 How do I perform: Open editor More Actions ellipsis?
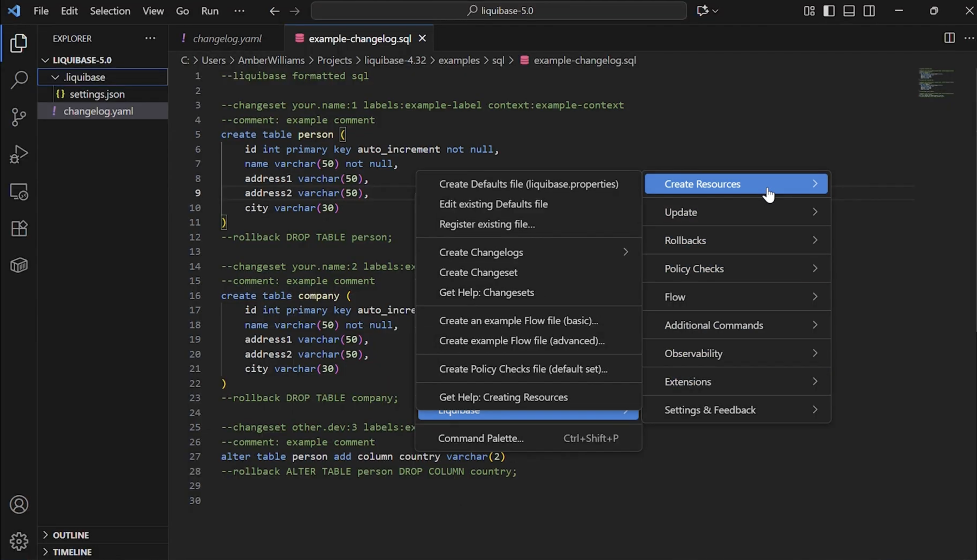tap(969, 38)
